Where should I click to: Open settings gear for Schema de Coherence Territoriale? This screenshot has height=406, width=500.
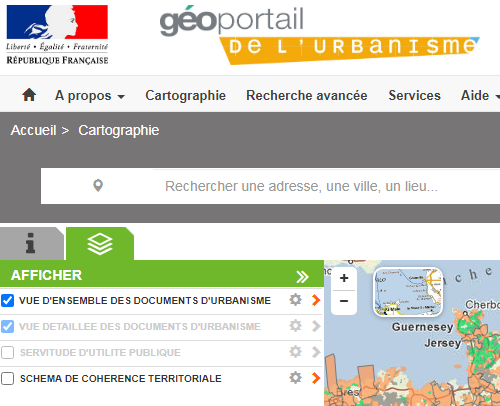(x=295, y=378)
